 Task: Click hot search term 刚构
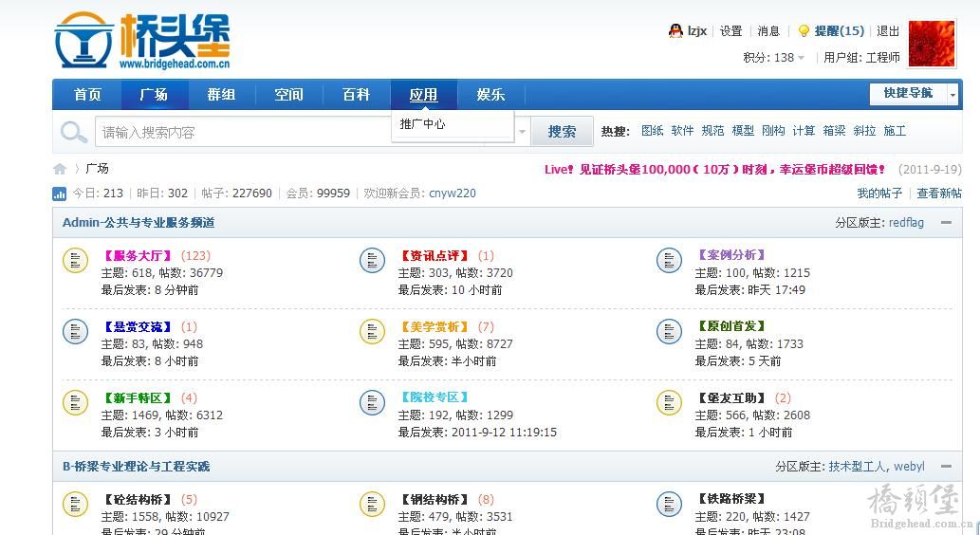pos(773,131)
